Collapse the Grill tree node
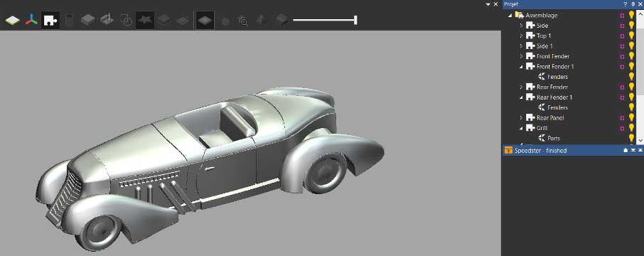 (521, 129)
